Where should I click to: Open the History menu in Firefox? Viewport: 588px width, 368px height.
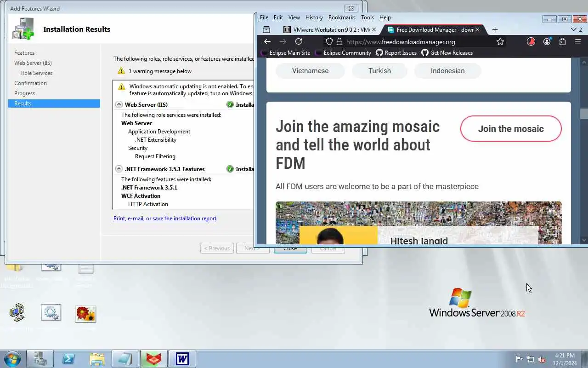tap(314, 17)
